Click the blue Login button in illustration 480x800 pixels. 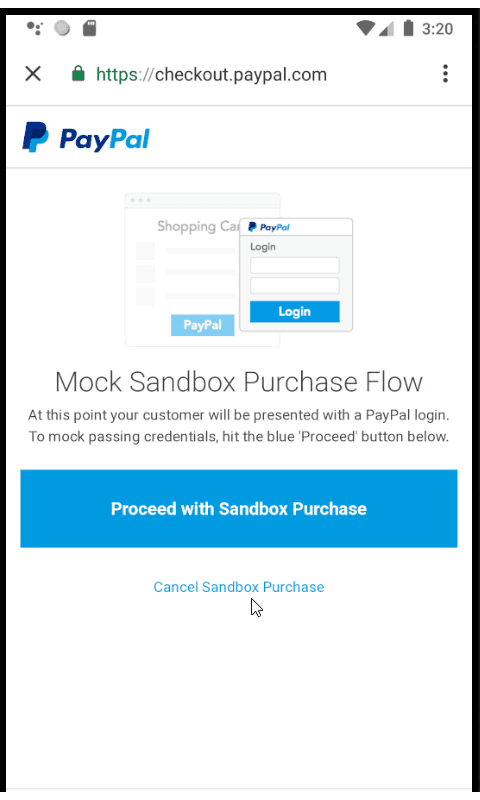pyautogui.click(x=294, y=311)
